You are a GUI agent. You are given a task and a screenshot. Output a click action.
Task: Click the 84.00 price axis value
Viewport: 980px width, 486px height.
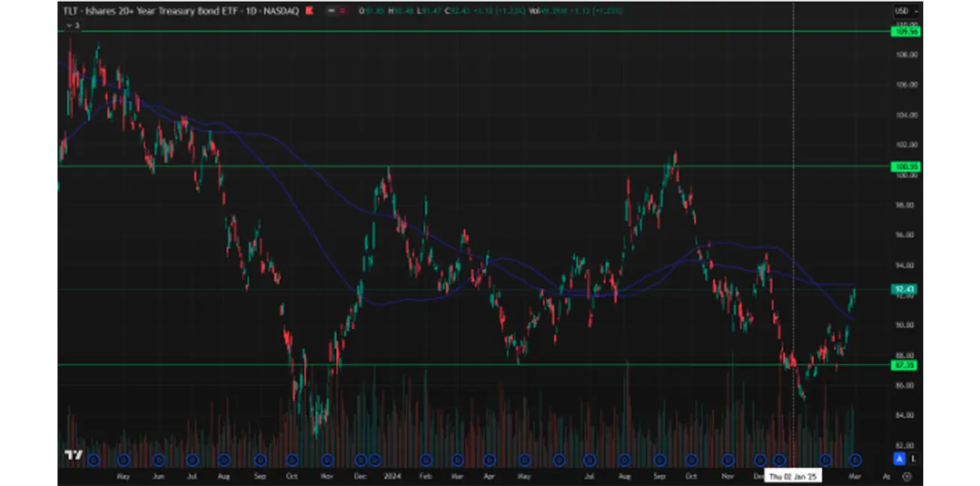(x=905, y=415)
